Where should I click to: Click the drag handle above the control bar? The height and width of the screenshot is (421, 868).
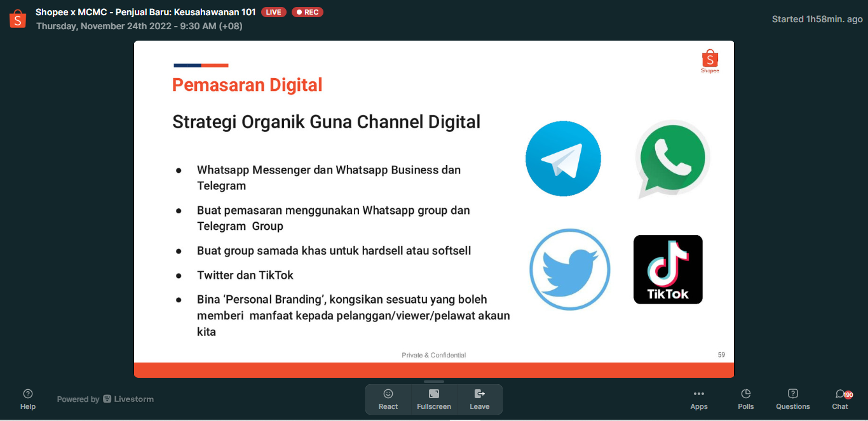434,382
